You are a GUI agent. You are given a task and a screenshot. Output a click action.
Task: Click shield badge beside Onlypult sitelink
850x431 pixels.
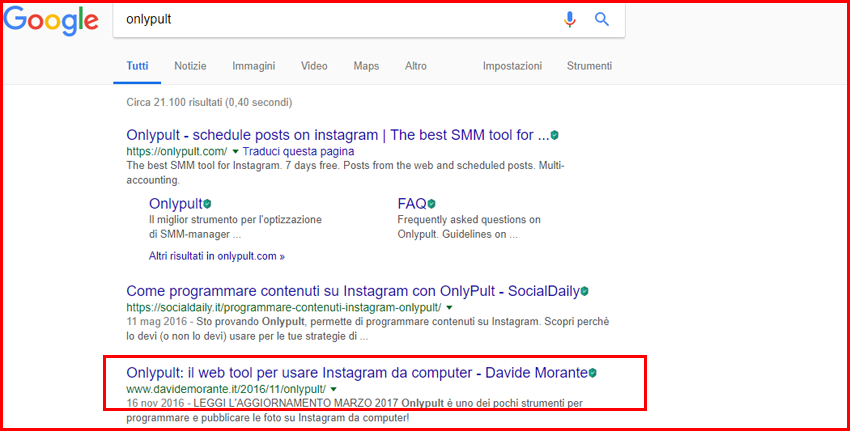[207, 204]
